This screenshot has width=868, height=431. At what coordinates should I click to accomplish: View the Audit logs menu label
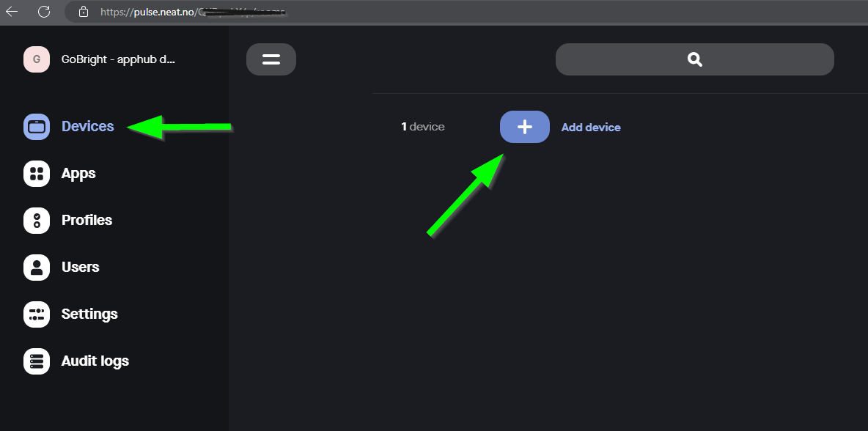tap(95, 361)
